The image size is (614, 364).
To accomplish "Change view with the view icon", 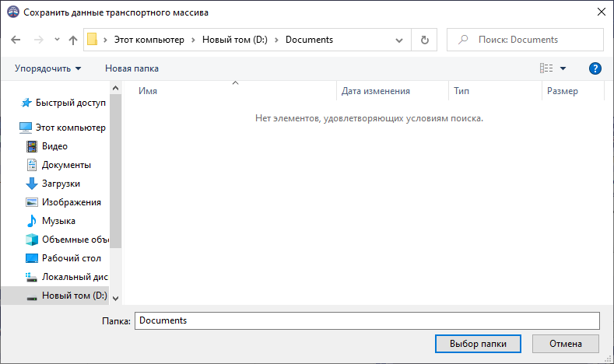I will [546, 68].
